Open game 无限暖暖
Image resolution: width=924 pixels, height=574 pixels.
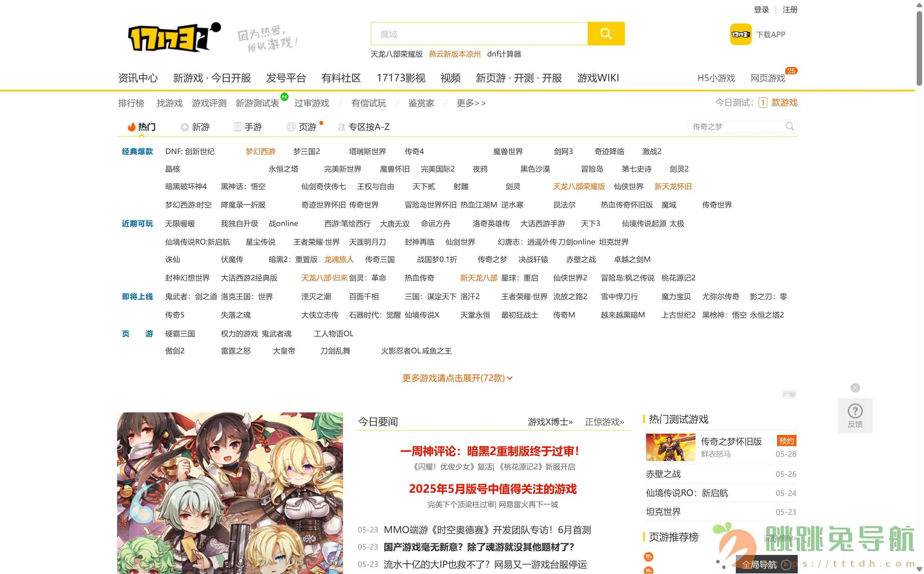[x=180, y=224]
